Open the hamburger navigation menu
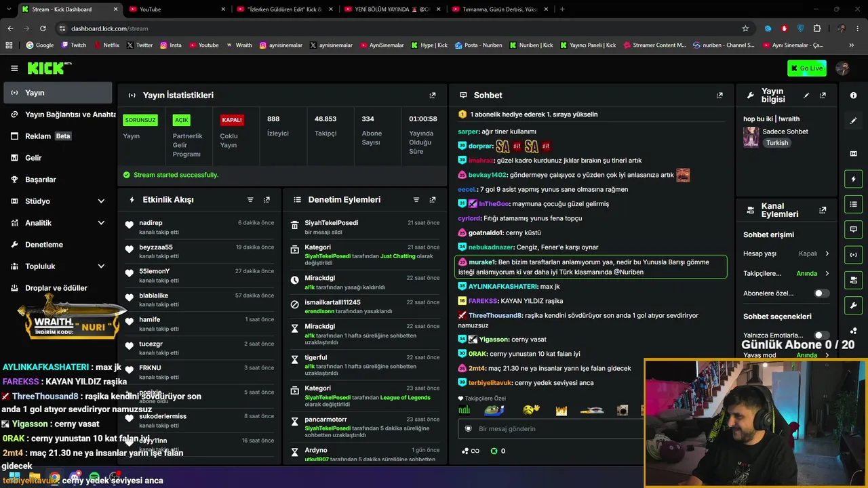This screenshot has width=868, height=488. pos(14,68)
